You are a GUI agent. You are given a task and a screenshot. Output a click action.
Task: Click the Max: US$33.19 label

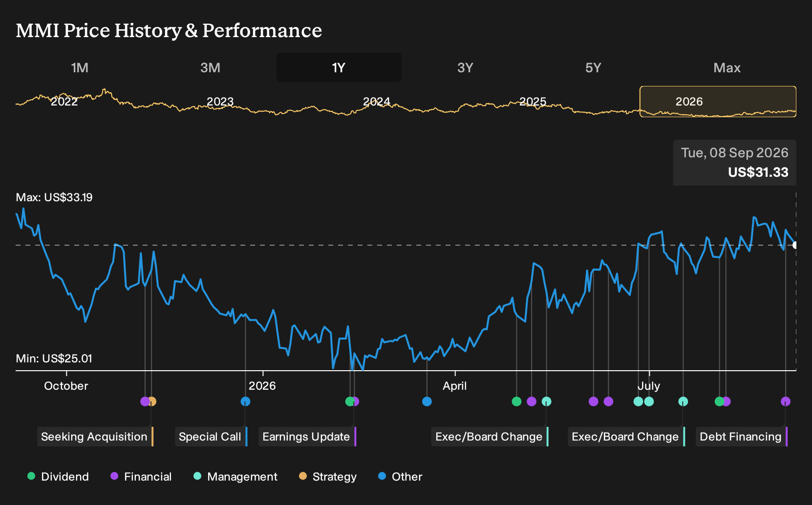point(54,197)
